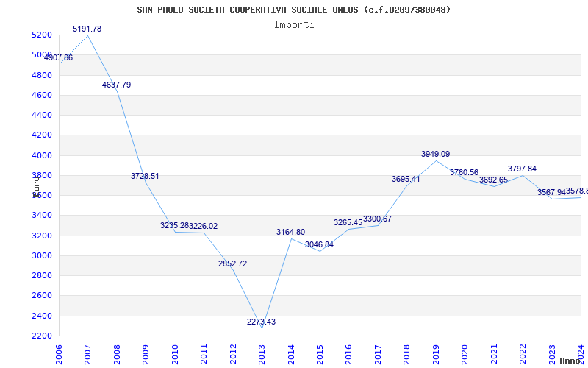
Task: Click the y-axis tick 3000
Action: 42,255
